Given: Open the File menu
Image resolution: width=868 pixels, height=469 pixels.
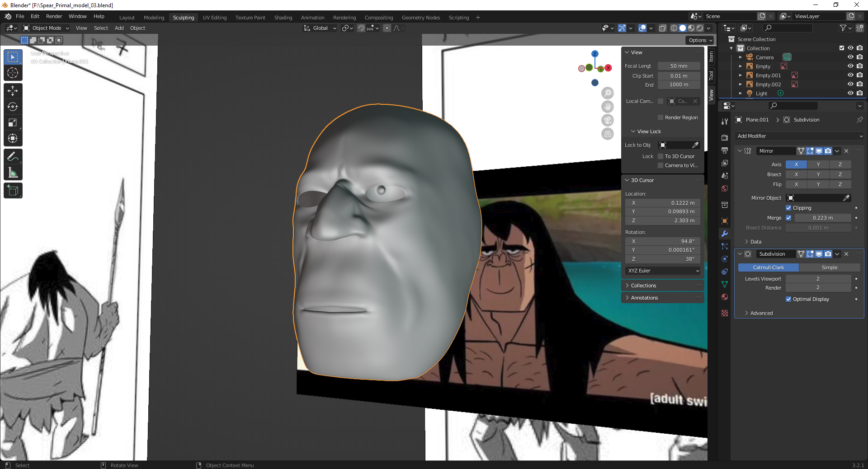Looking at the screenshot, I should 20,16.
